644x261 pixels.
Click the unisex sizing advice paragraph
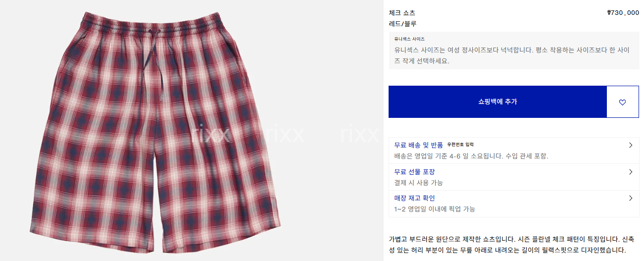pyautogui.click(x=511, y=56)
